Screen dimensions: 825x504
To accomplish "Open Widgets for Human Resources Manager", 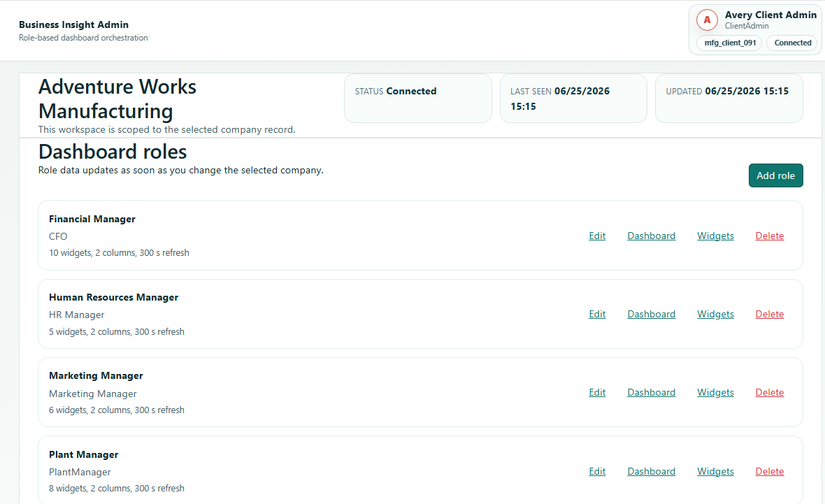I will (715, 314).
